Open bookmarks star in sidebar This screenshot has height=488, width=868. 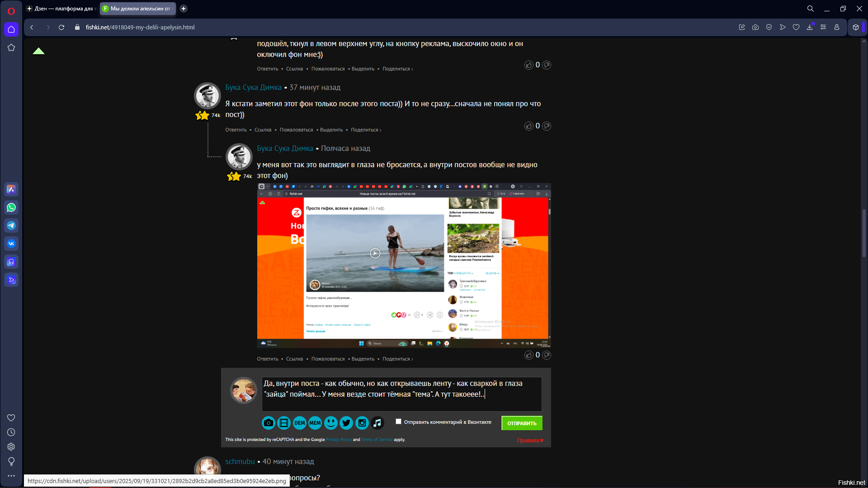11,47
